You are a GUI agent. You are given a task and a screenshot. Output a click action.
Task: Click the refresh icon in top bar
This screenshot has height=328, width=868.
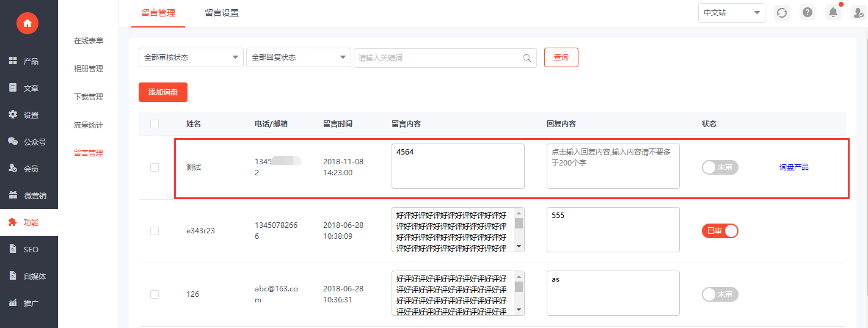tap(781, 13)
